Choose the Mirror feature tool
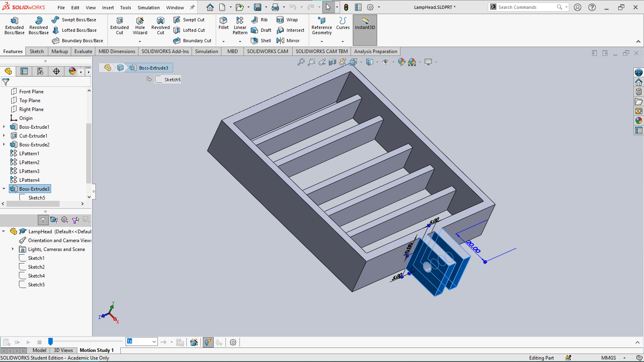This screenshot has height=362, width=644. tap(288, 41)
